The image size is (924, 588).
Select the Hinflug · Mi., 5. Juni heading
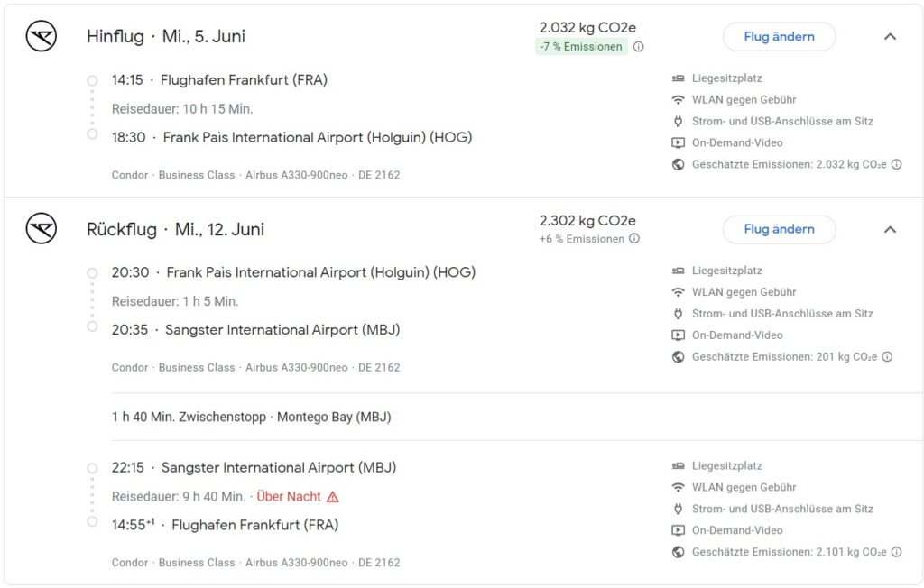(166, 37)
